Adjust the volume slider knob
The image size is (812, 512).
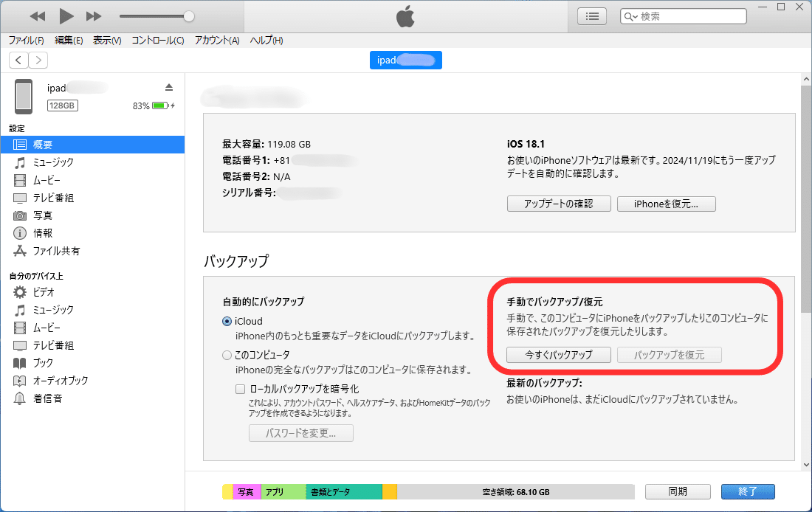coord(189,16)
